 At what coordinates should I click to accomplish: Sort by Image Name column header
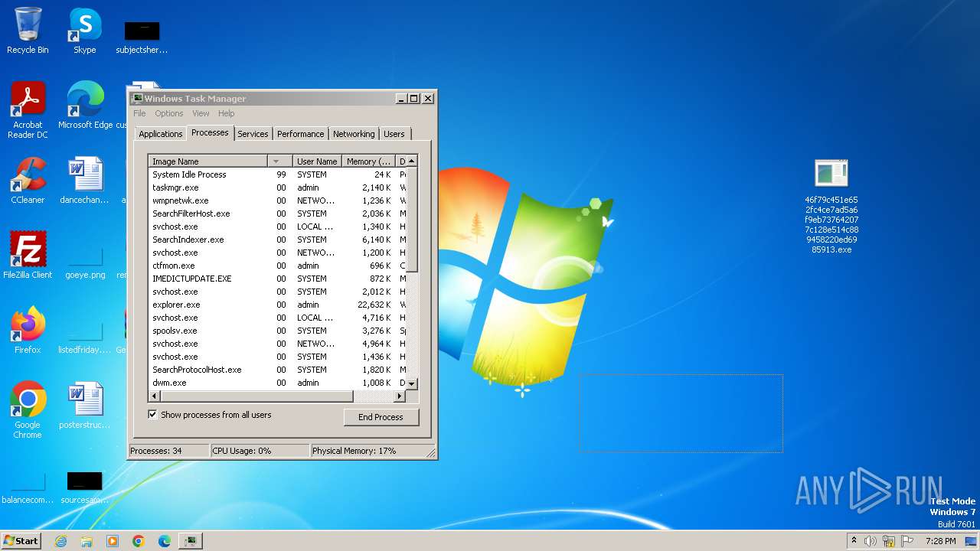coord(207,161)
